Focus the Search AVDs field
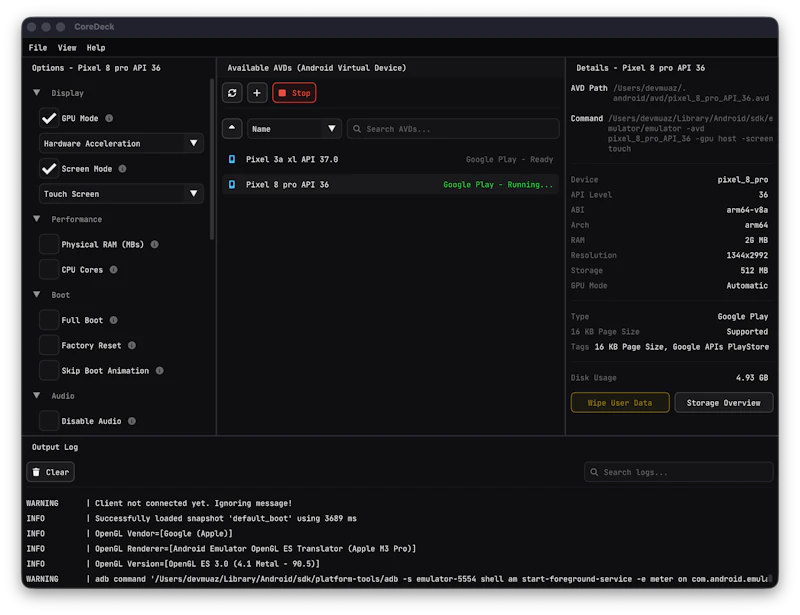The width and height of the screenshot is (800, 615). coord(453,129)
